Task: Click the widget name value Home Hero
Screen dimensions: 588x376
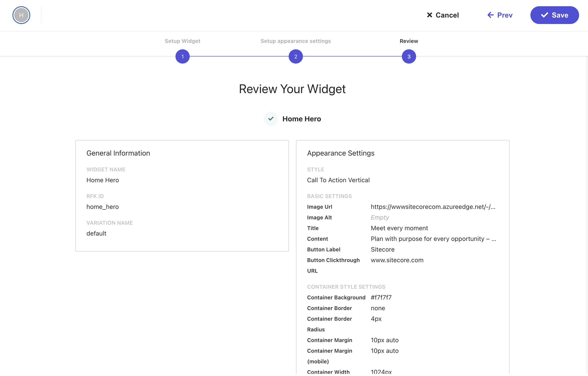Action: (x=103, y=180)
